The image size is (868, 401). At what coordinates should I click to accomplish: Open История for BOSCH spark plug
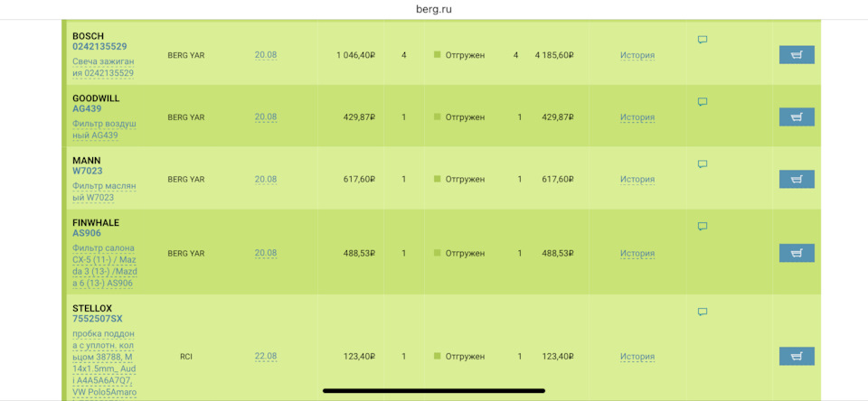[x=637, y=55]
